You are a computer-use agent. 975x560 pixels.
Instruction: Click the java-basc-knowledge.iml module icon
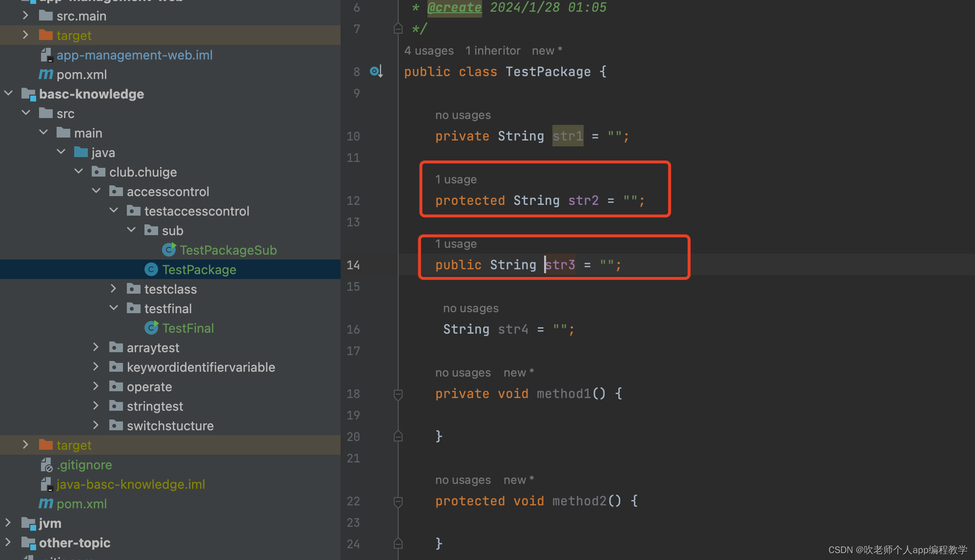click(x=46, y=484)
